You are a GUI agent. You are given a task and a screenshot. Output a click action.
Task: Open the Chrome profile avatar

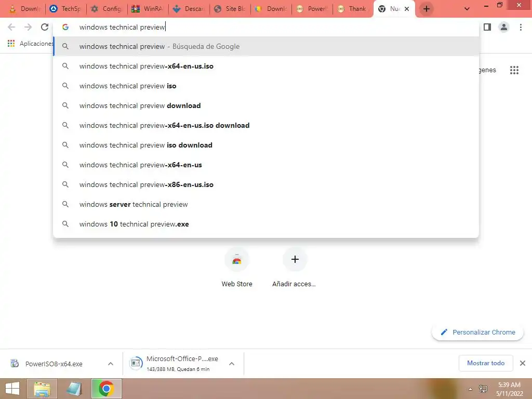(x=504, y=27)
